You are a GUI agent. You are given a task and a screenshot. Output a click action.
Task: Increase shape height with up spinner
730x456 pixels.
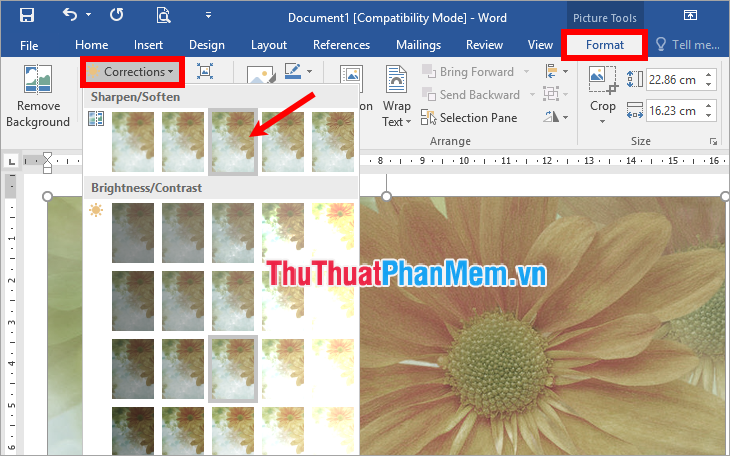tap(708, 75)
